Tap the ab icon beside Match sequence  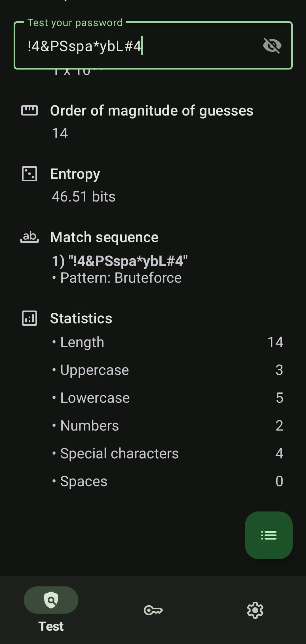click(x=29, y=237)
